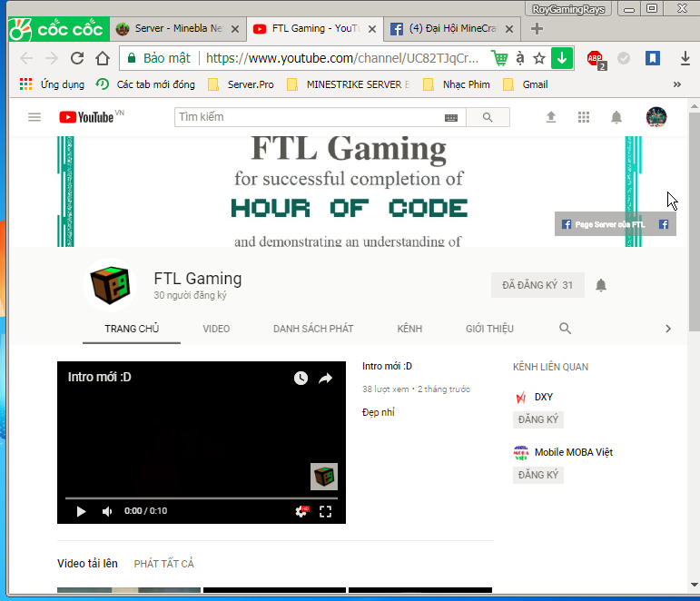Click the green download arrow button

click(562, 58)
